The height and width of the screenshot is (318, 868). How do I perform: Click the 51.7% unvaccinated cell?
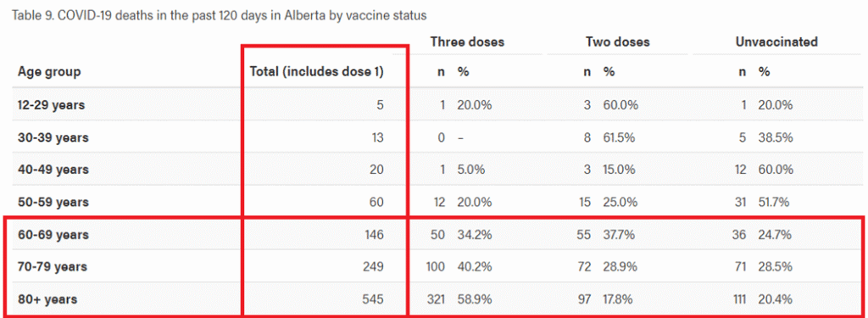pos(775,202)
